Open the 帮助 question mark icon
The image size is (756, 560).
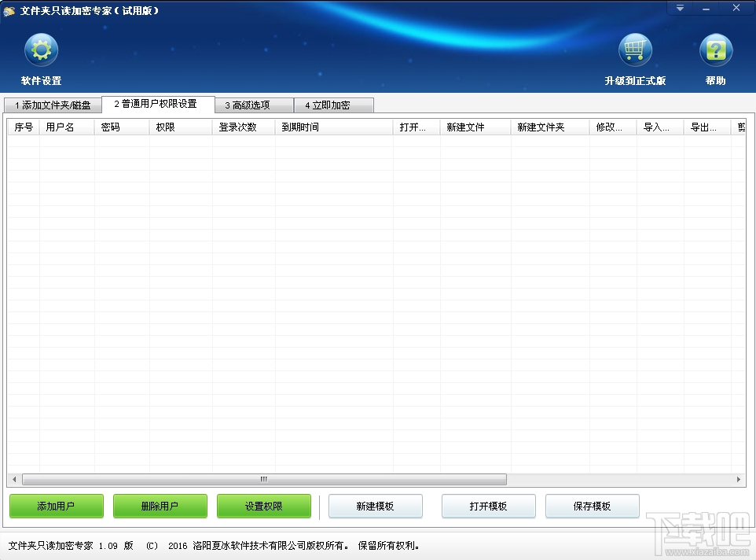[x=715, y=50]
